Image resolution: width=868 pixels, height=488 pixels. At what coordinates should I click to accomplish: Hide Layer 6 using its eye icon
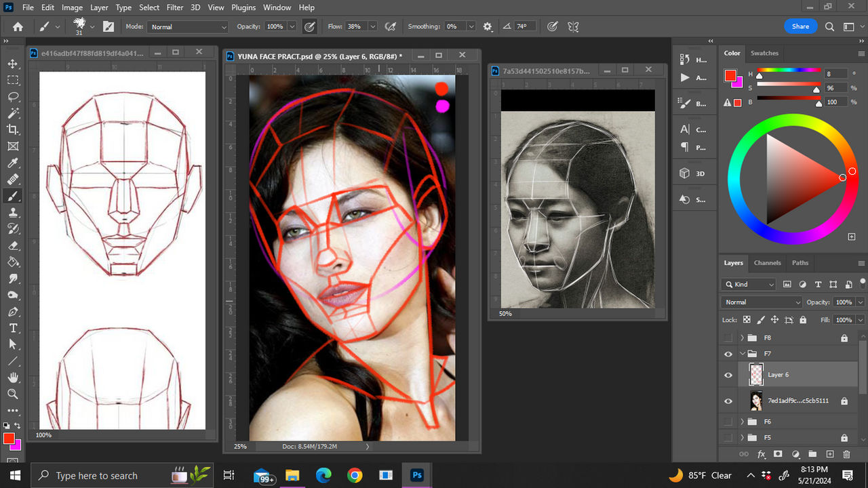pos(728,375)
